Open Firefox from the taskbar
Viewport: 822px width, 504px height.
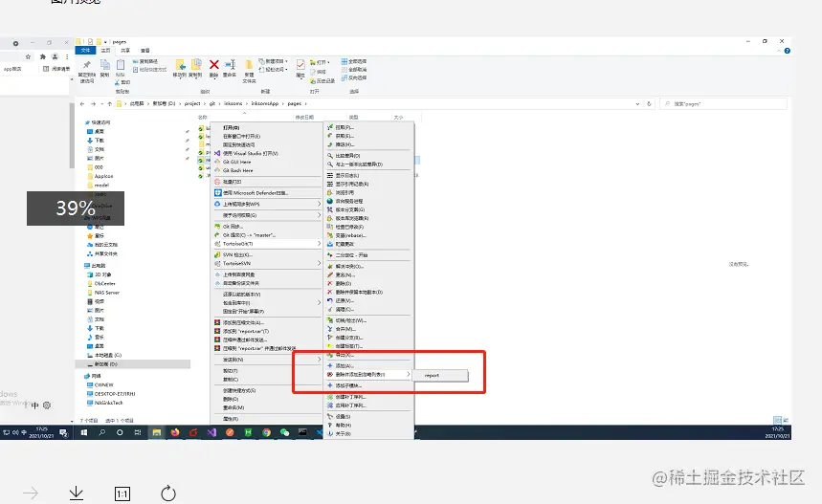[175, 432]
